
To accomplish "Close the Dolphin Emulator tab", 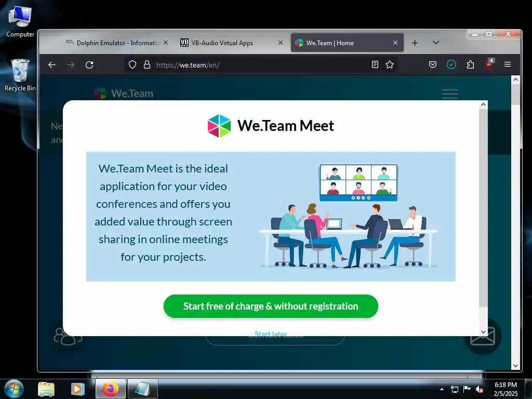I will pyautogui.click(x=166, y=43).
